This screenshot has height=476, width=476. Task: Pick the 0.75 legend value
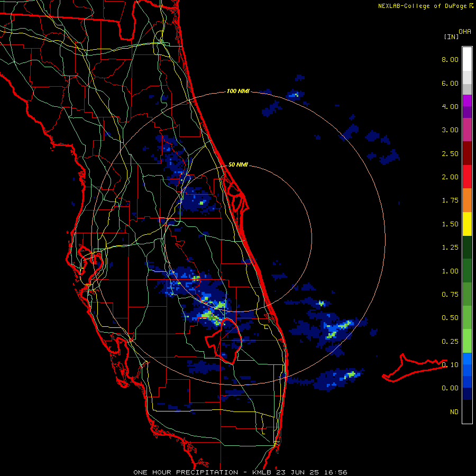coord(450,295)
